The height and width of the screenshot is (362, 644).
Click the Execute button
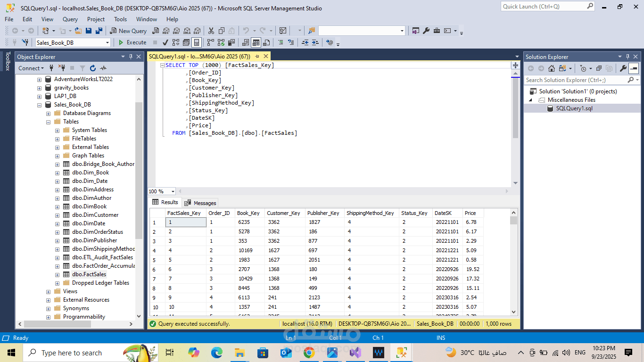pyautogui.click(x=132, y=42)
